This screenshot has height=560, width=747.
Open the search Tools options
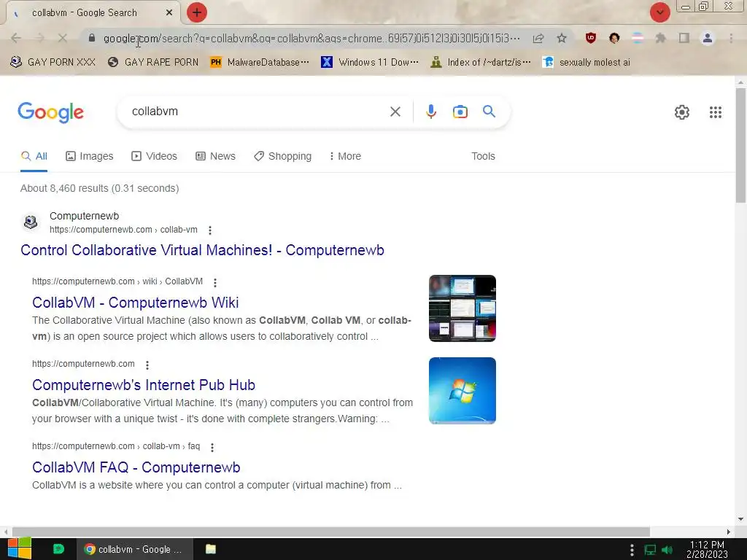(483, 156)
